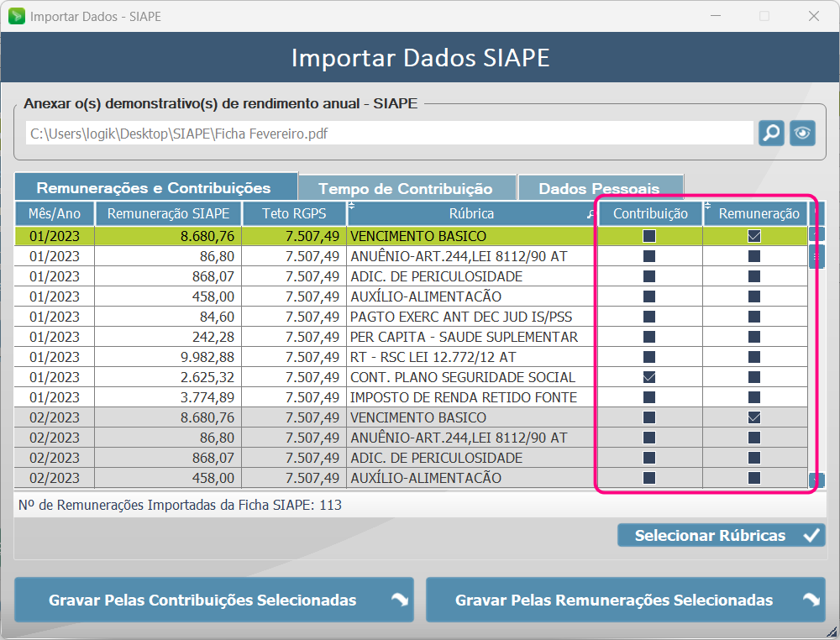This screenshot has width=840, height=640.
Task: Check Remuneração for 01/2023 AUXÍLIO-ALIMENTACÃO
Action: 754,296
